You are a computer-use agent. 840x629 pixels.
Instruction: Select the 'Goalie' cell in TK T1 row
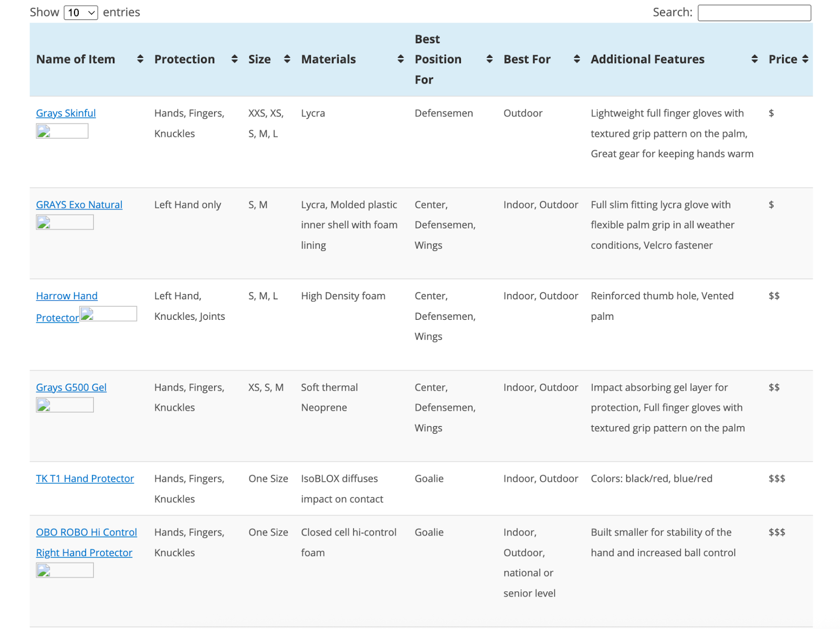(429, 479)
